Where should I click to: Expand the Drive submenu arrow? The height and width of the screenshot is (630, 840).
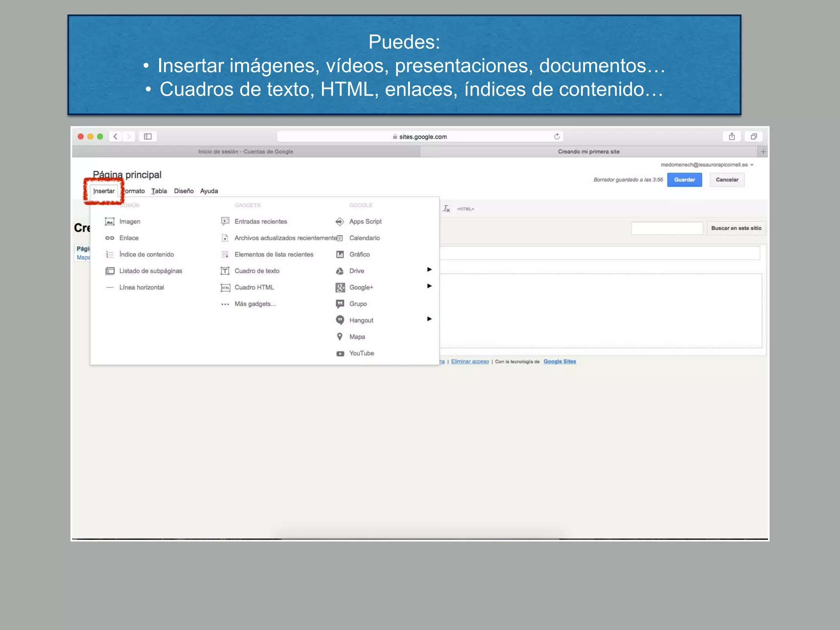coord(429,269)
